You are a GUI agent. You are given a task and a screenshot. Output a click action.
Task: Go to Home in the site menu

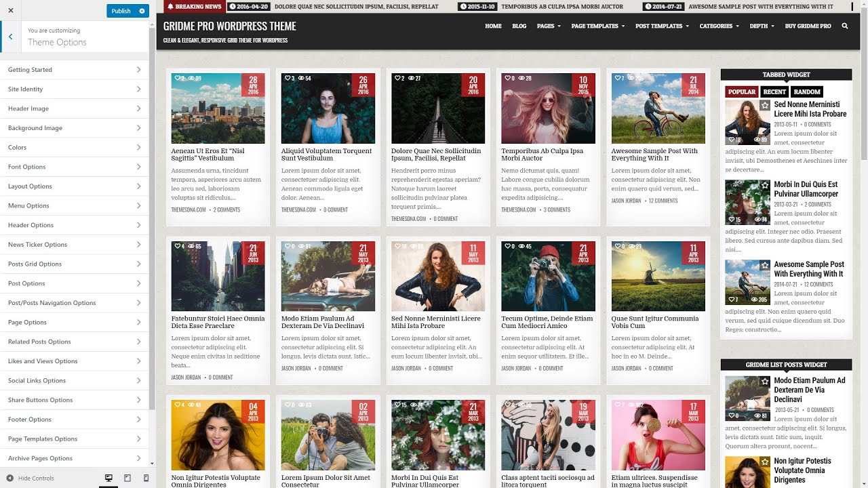point(493,26)
